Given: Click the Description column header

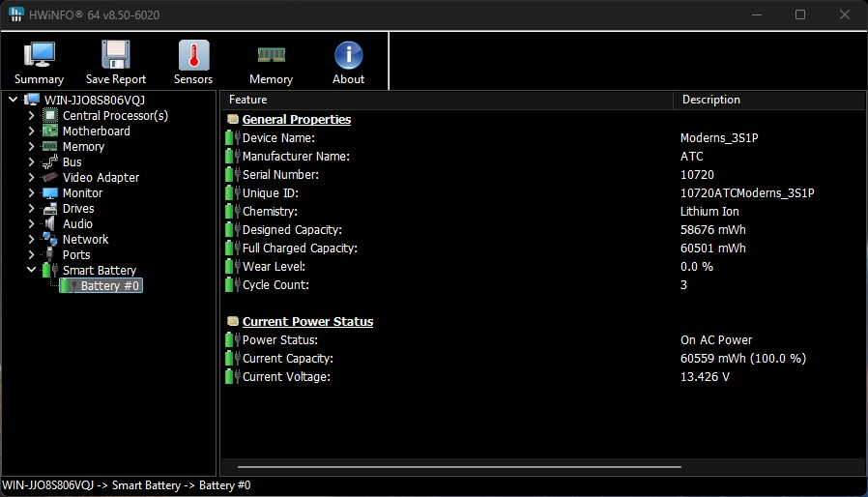Looking at the screenshot, I should [768, 100].
